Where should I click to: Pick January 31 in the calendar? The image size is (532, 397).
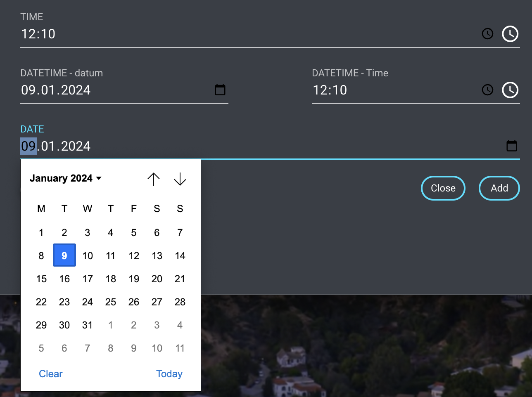(88, 325)
